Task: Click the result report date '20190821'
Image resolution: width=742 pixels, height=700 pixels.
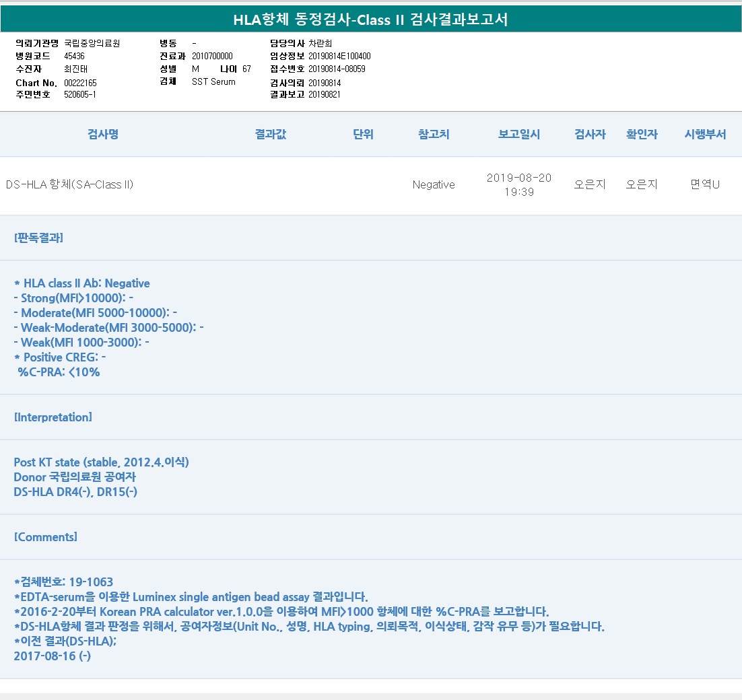Action: (x=324, y=95)
